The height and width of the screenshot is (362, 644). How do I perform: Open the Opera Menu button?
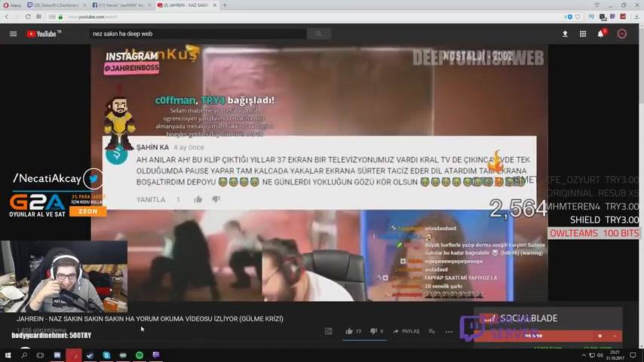click(12, 5)
